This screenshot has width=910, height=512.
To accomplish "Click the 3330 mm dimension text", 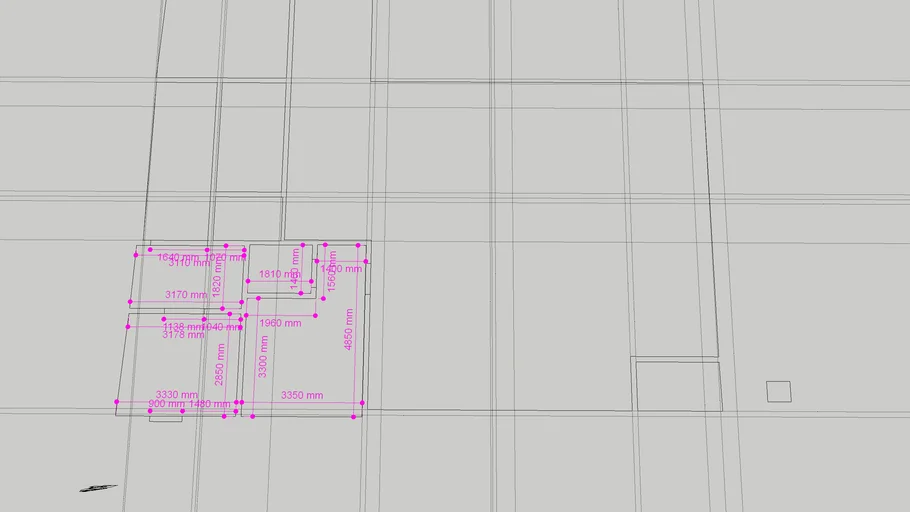I will point(177,395).
